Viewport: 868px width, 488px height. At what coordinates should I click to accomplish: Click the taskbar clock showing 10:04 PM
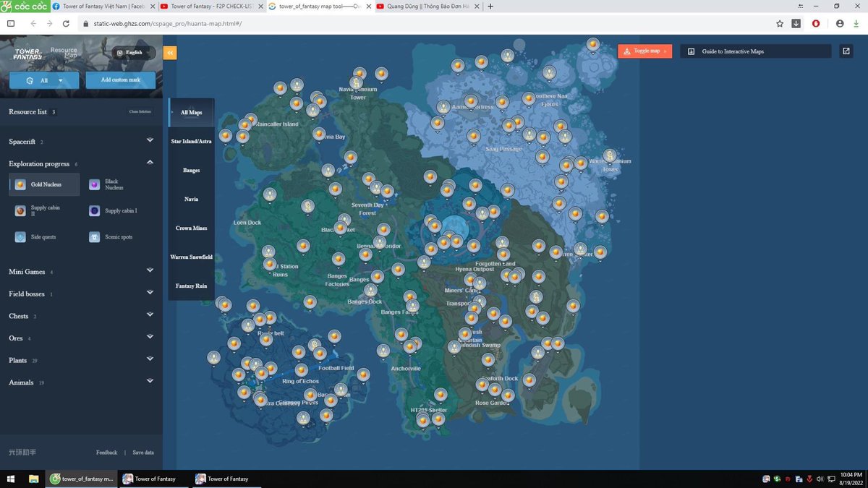coord(851,478)
